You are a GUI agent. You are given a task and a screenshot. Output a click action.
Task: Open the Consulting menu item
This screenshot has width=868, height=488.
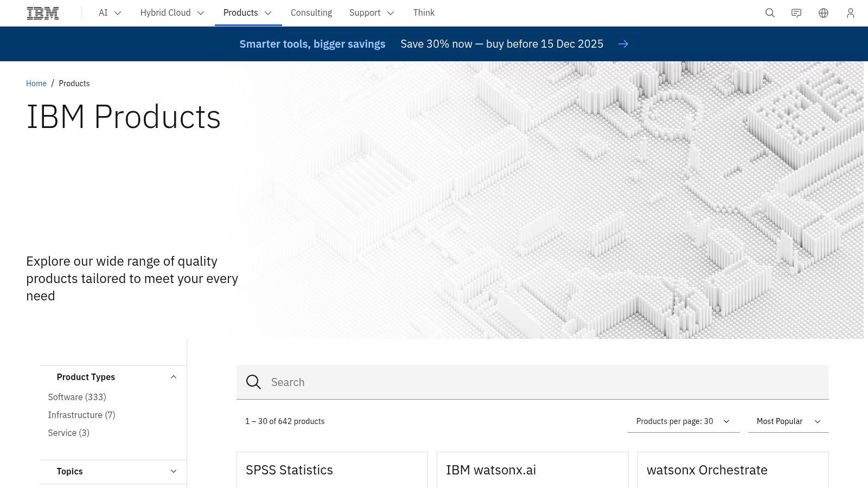(x=311, y=12)
